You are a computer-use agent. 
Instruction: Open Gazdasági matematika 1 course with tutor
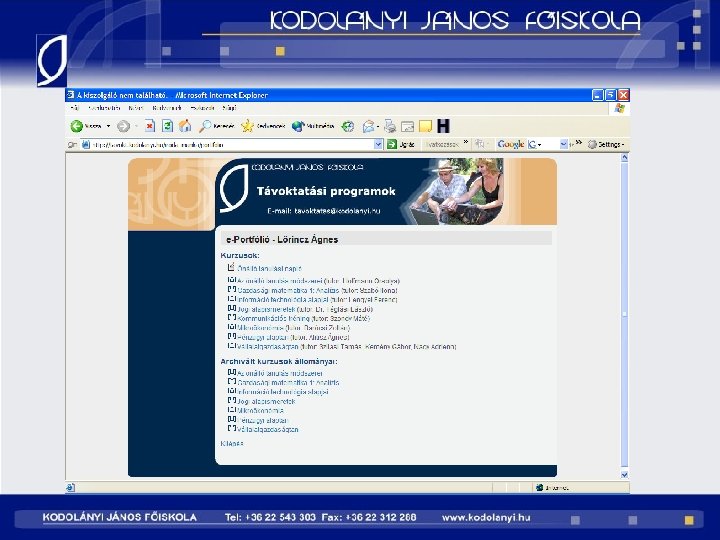pyautogui.click(x=317, y=290)
